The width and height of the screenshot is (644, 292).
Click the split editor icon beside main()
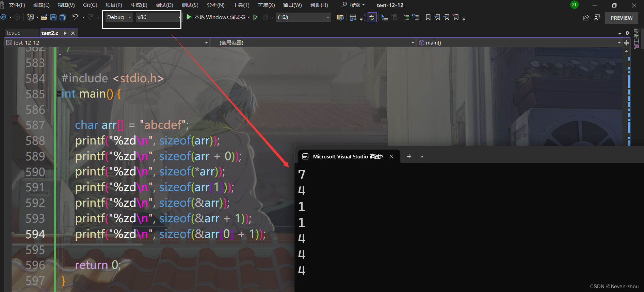626,43
